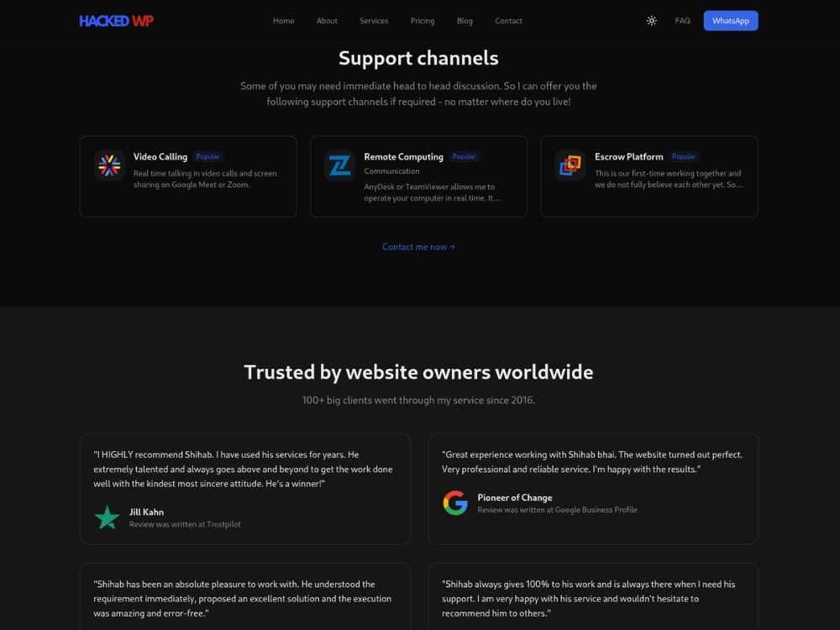840x630 pixels.
Task: Select the Video Calling card title
Action: 160,156
